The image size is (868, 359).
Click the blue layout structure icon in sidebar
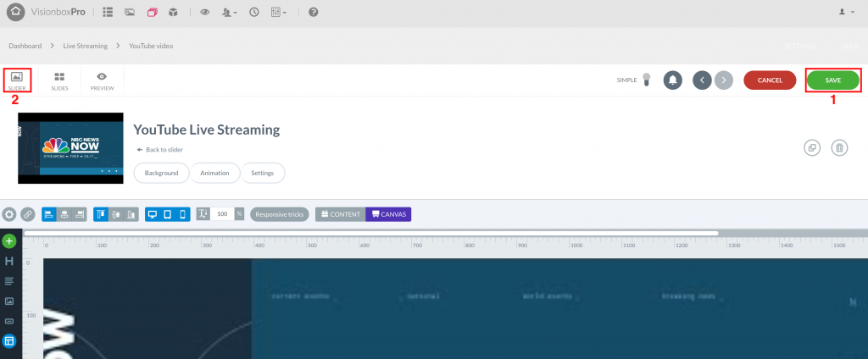pos(8,340)
